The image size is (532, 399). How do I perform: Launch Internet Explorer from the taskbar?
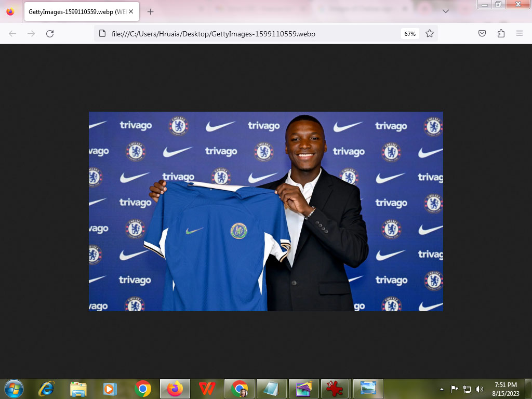(46, 388)
